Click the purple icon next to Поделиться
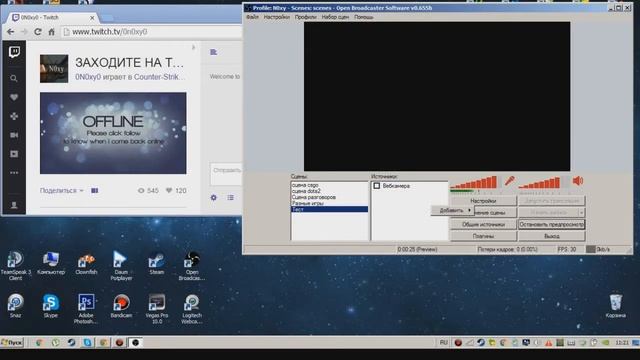 [95, 191]
